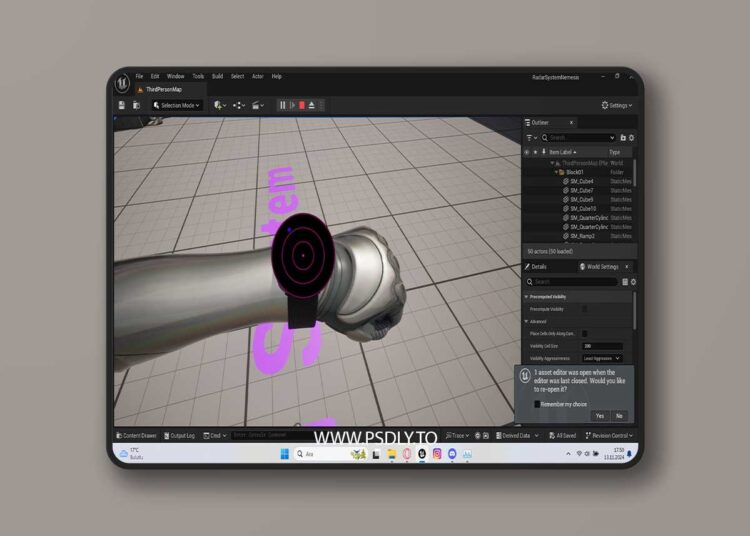Open the Outliner settings gear

pos(631,138)
